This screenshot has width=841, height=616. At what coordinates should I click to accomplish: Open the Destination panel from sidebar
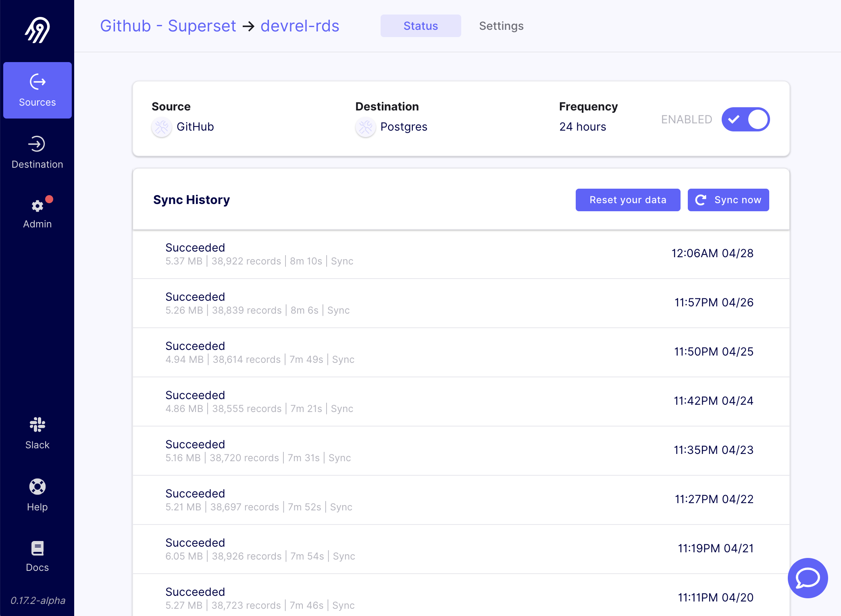click(37, 151)
